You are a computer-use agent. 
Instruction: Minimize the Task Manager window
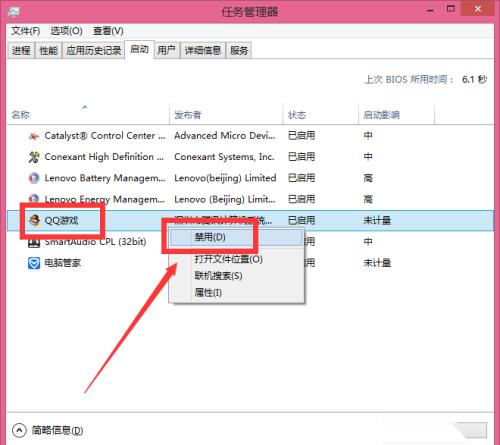(x=430, y=10)
